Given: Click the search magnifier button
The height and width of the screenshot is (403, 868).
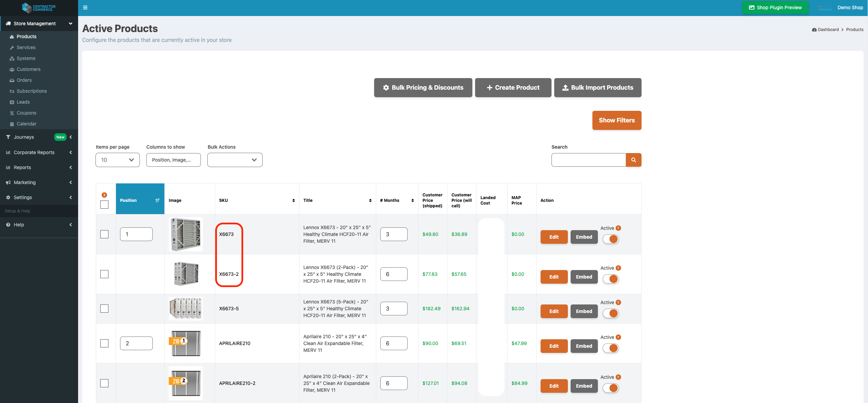Looking at the screenshot, I should coord(633,160).
